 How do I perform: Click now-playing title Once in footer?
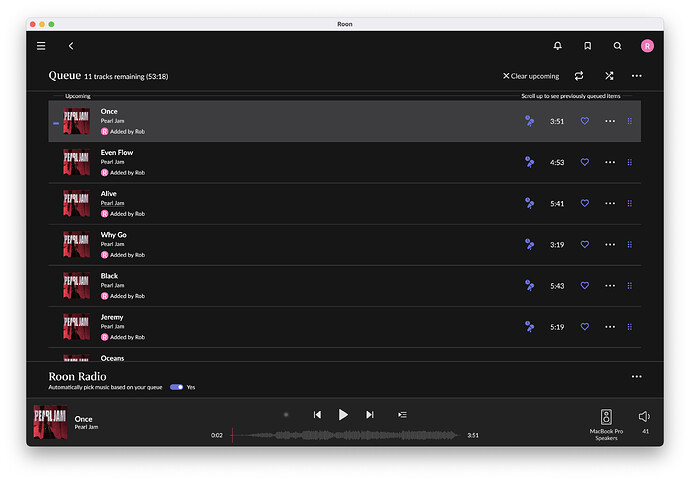click(x=84, y=419)
